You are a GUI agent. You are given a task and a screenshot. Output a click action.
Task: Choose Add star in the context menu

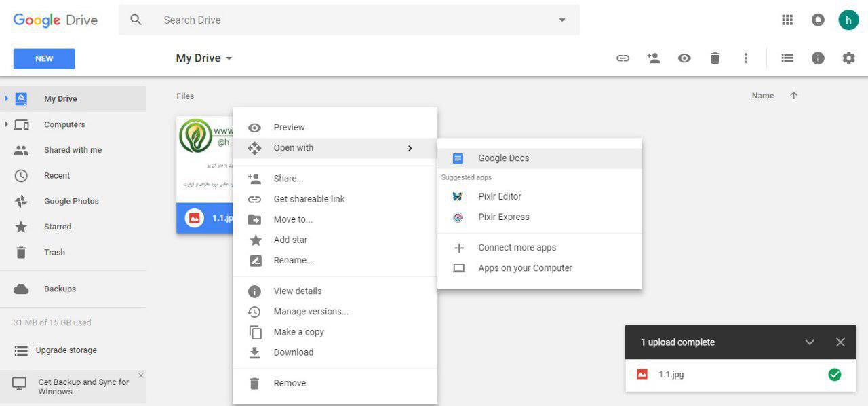335,240
